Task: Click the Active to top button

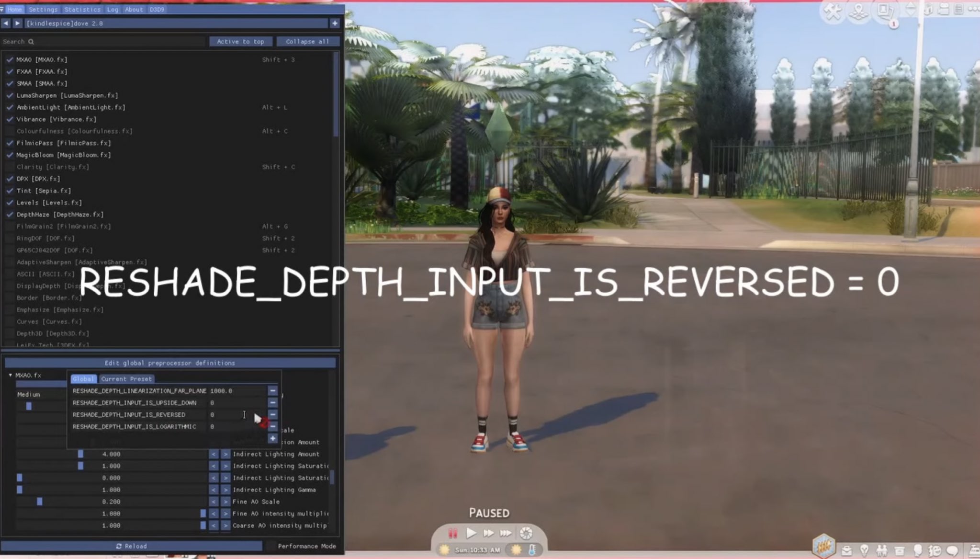Action: (x=240, y=42)
